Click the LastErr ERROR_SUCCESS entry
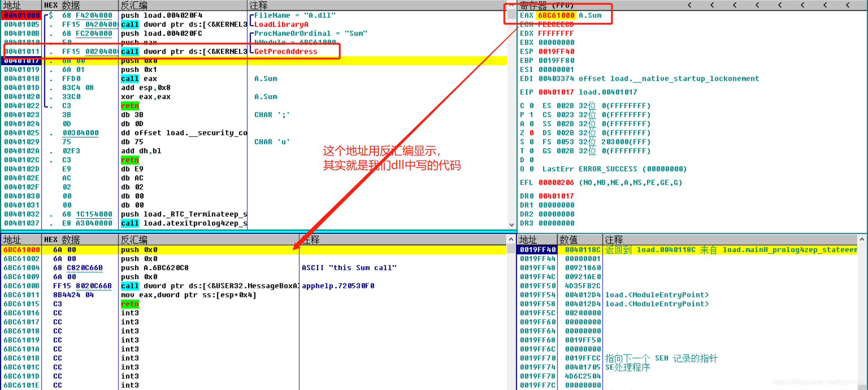 pos(614,169)
